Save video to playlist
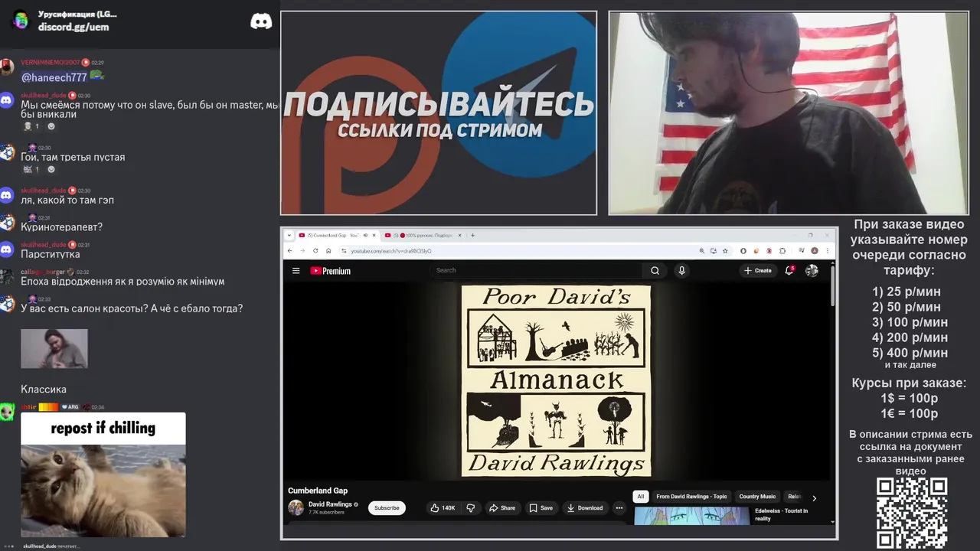This screenshot has width=980, height=551. pyautogui.click(x=541, y=508)
